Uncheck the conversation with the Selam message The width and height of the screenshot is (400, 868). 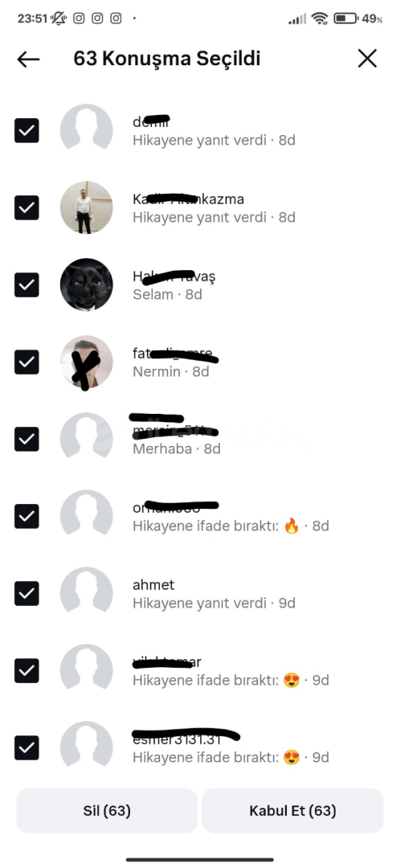tap(27, 285)
